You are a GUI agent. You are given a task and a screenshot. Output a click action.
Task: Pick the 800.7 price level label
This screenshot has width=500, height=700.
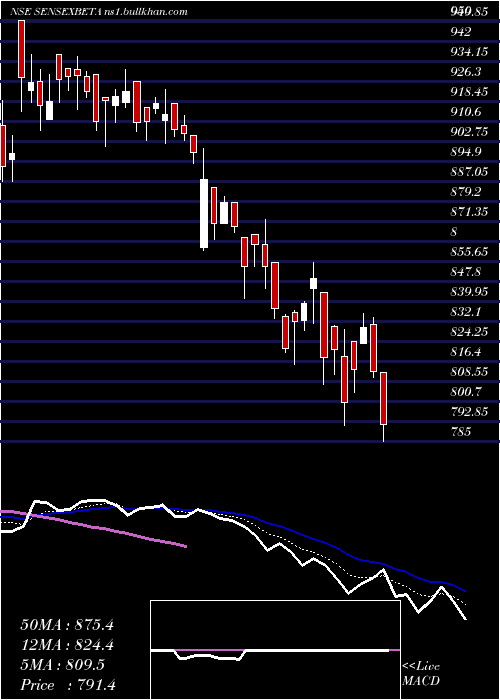(466, 392)
